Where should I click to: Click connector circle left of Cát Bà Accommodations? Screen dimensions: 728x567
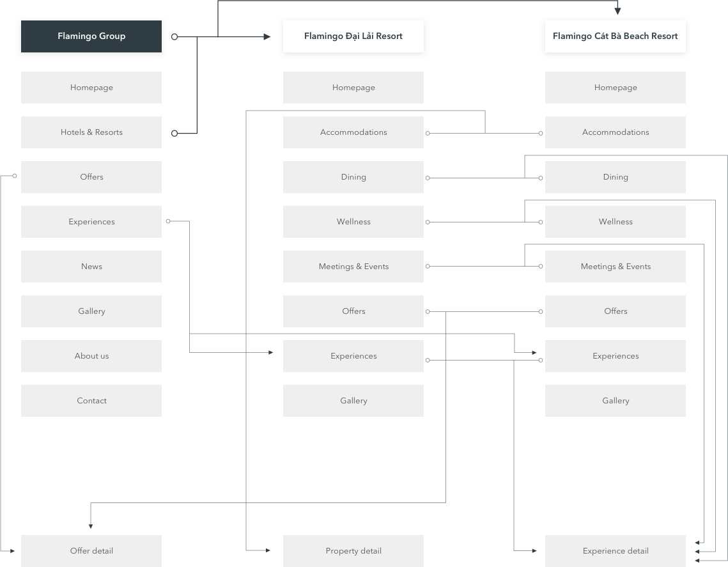[541, 133]
